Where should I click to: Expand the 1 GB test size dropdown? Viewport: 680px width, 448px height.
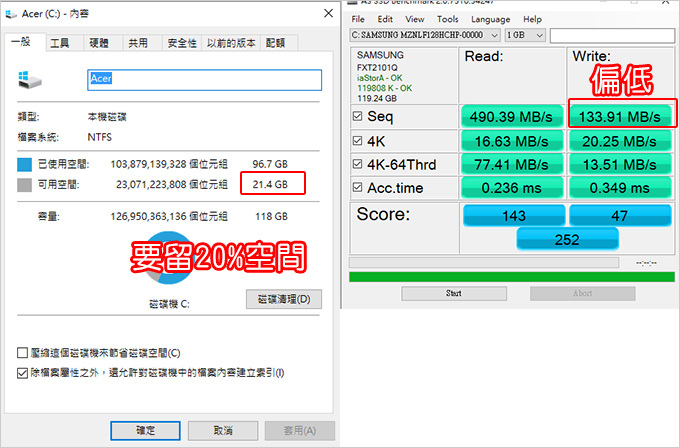tap(540, 35)
